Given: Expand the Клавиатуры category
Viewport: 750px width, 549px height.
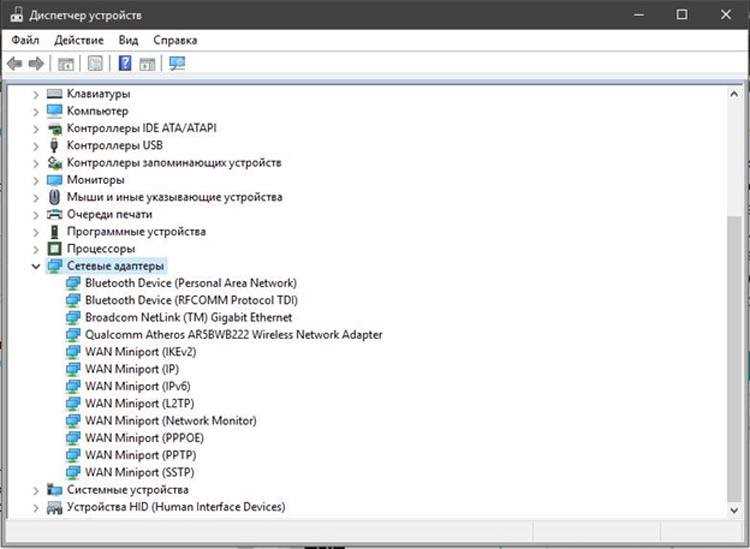Looking at the screenshot, I should point(36,94).
